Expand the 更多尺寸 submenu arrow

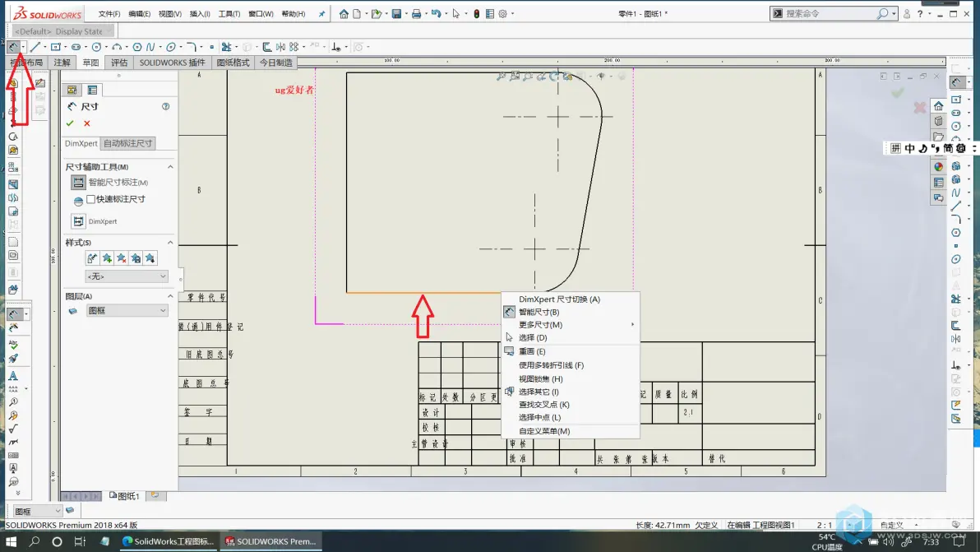(x=632, y=324)
